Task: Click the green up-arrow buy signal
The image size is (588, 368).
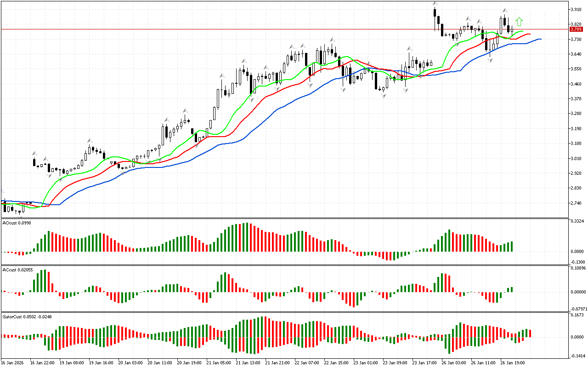Action: (x=519, y=22)
